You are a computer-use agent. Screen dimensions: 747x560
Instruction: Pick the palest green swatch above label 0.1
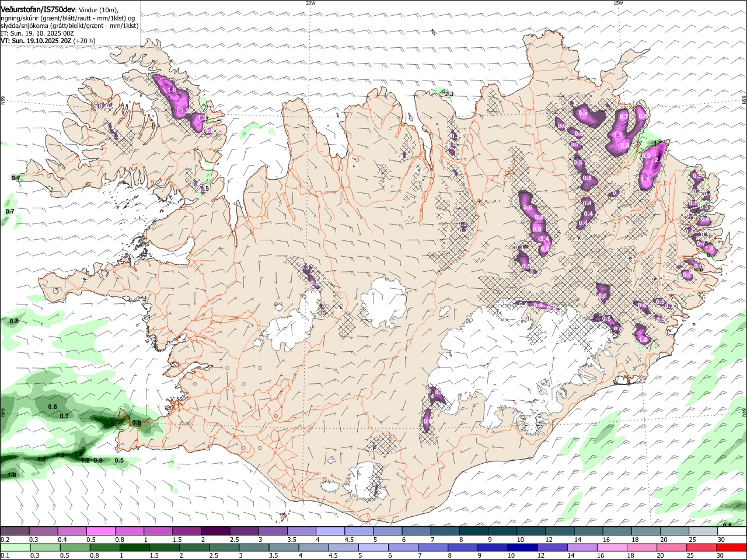pos(16,547)
